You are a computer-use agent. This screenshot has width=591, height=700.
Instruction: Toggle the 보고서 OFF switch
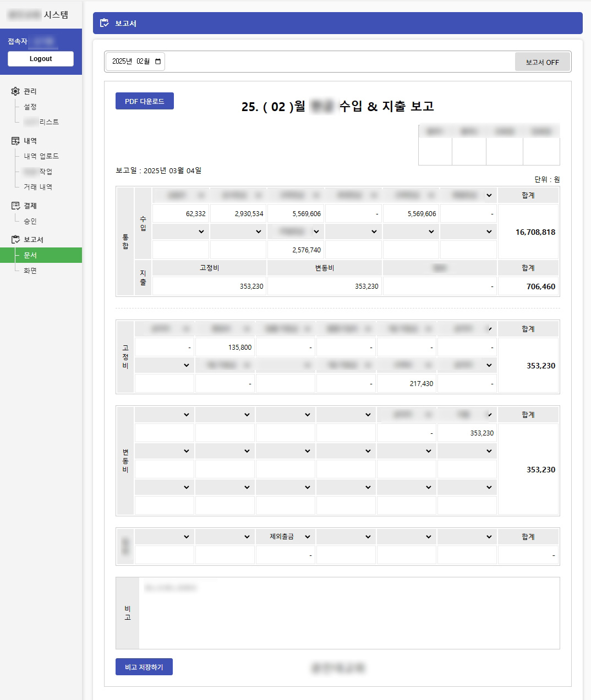[543, 62]
